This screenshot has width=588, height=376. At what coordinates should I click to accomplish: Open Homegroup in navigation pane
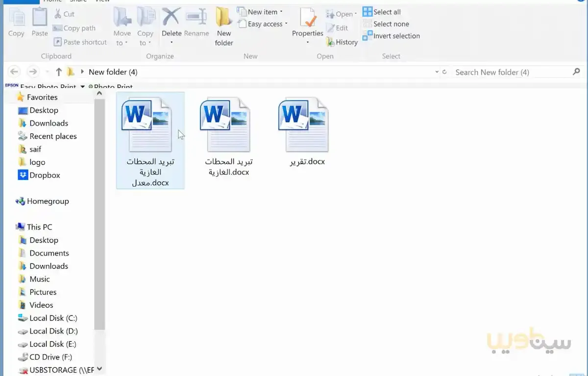pyautogui.click(x=42, y=201)
